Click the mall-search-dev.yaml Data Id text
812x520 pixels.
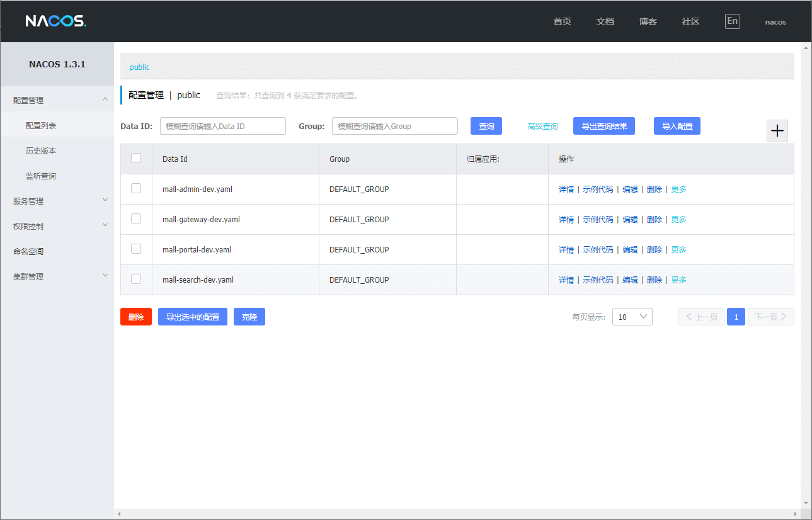point(198,280)
